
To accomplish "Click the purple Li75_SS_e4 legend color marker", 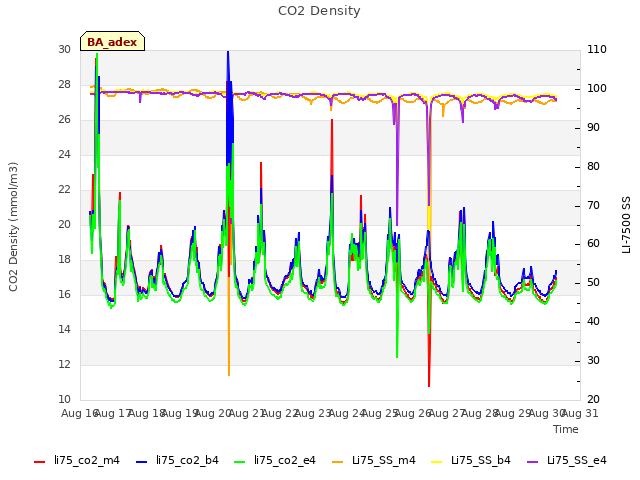I will 533,462.
